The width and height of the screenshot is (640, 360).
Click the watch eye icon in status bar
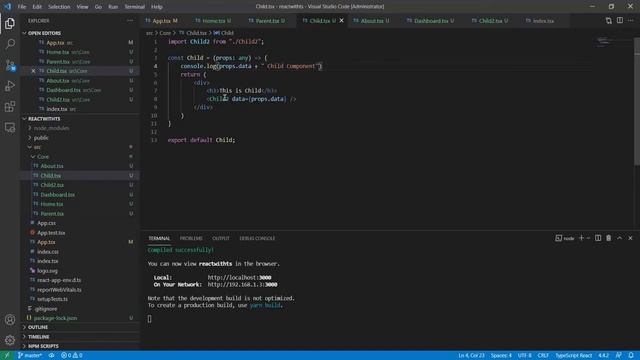[51, 355]
